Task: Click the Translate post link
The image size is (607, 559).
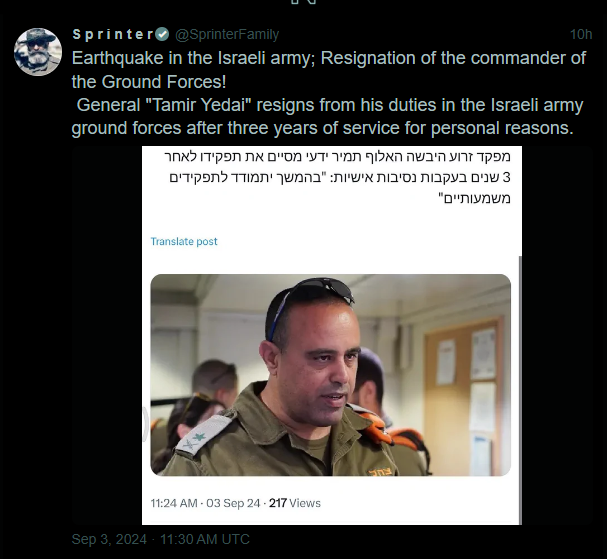Action: (x=184, y=241)
